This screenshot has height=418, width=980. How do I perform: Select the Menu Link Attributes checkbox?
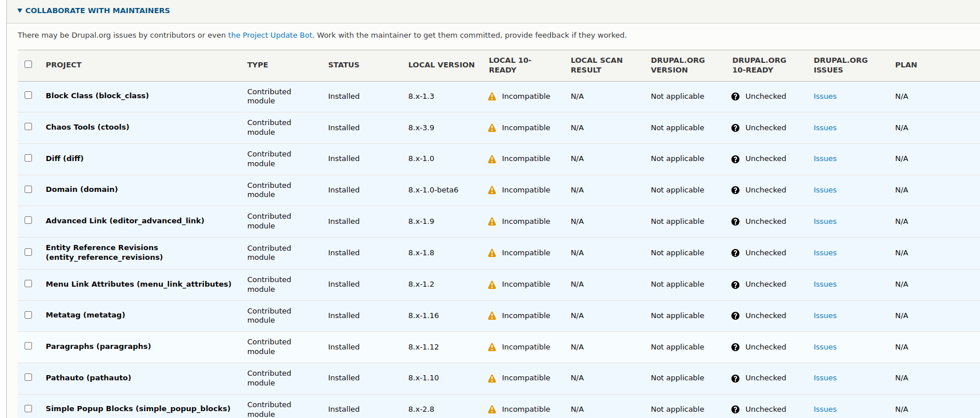click(x=28, y=284)
